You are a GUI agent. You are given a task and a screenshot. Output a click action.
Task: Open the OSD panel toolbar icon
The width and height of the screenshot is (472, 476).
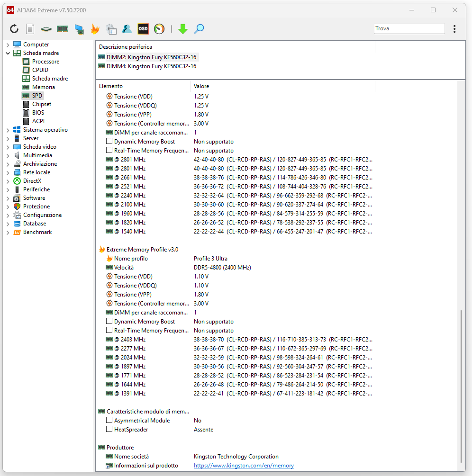click(x=143, y=29)
